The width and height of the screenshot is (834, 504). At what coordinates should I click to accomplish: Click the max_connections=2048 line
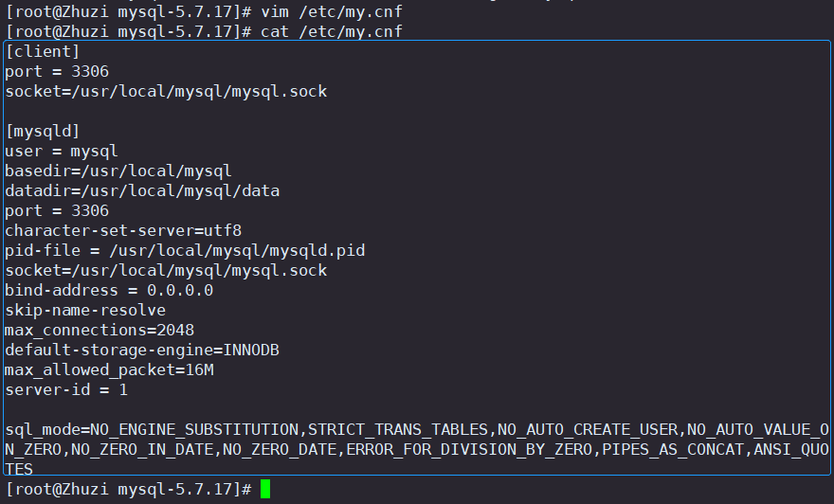100,331
